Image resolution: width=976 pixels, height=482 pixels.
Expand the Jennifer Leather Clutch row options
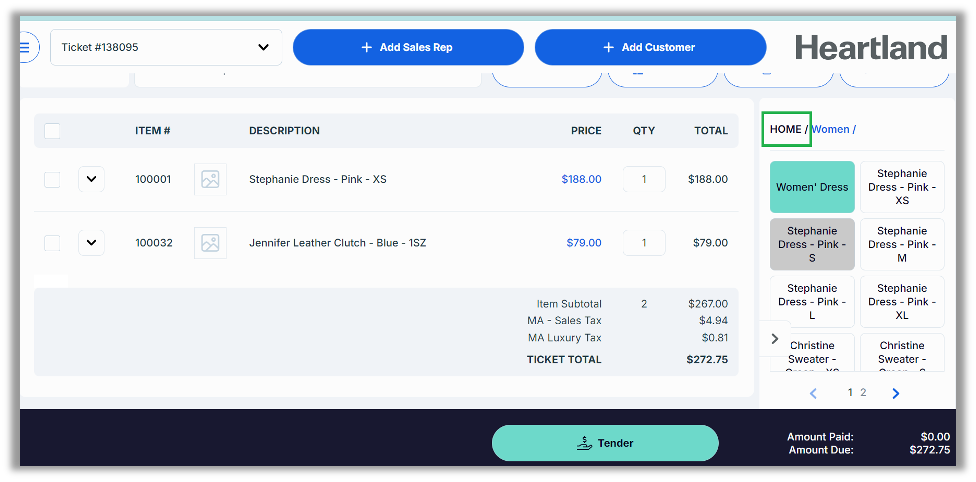(91, 243)
